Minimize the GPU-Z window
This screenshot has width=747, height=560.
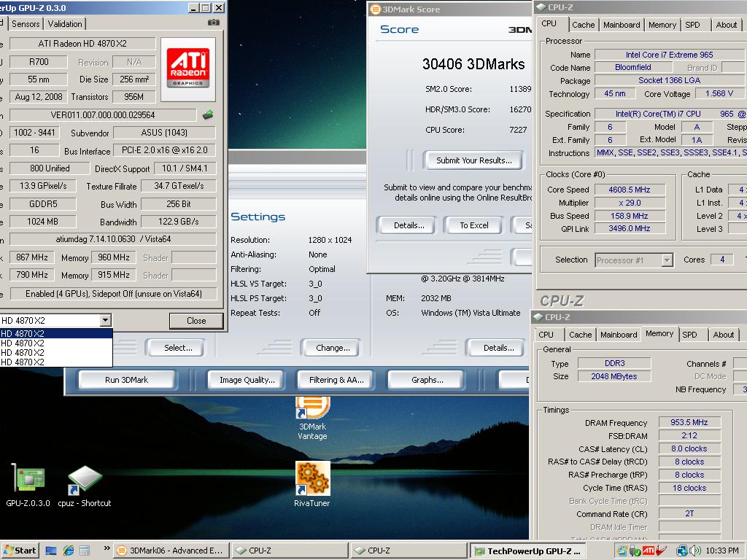tap(193, 8)
